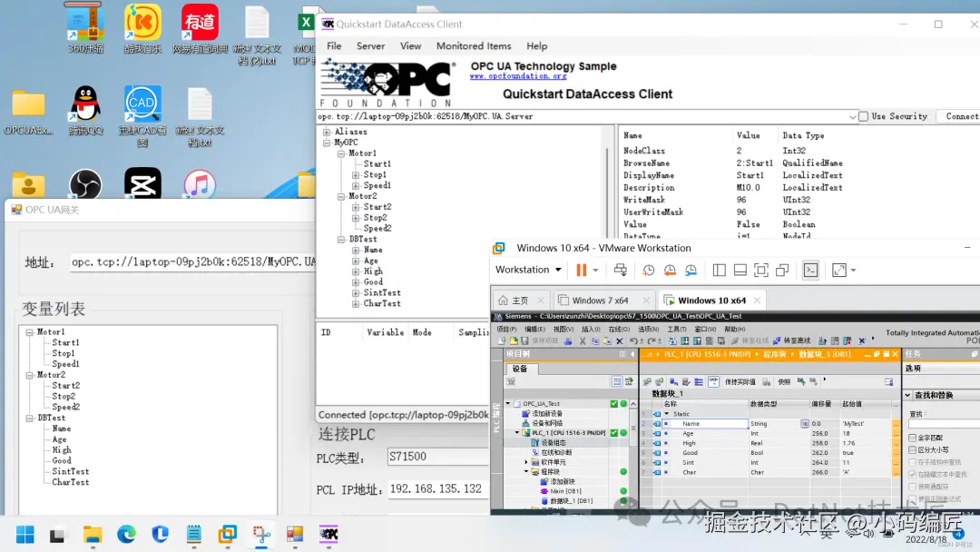
Task: Click 保持实际值 icon in data block toolbar
Action: [740, 381]
